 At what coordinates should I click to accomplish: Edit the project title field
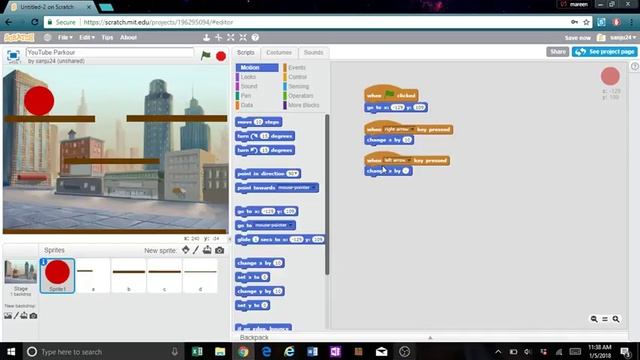click(110, 52)
